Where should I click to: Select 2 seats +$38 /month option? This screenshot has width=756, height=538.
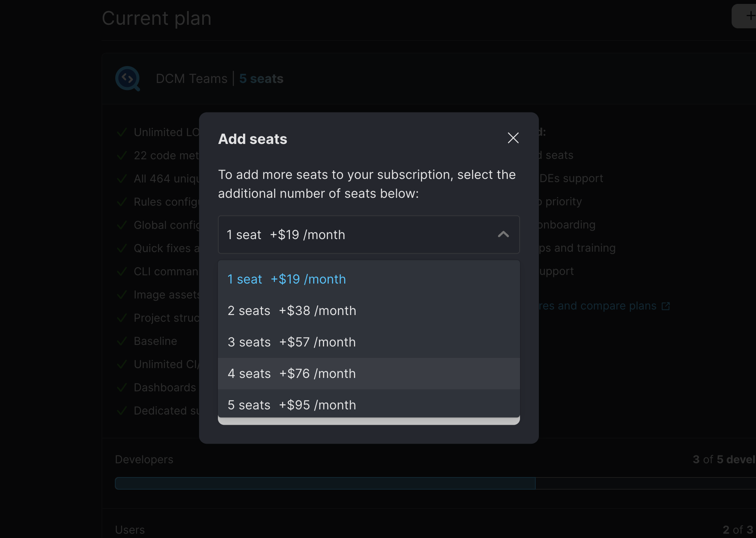point(291,311)
